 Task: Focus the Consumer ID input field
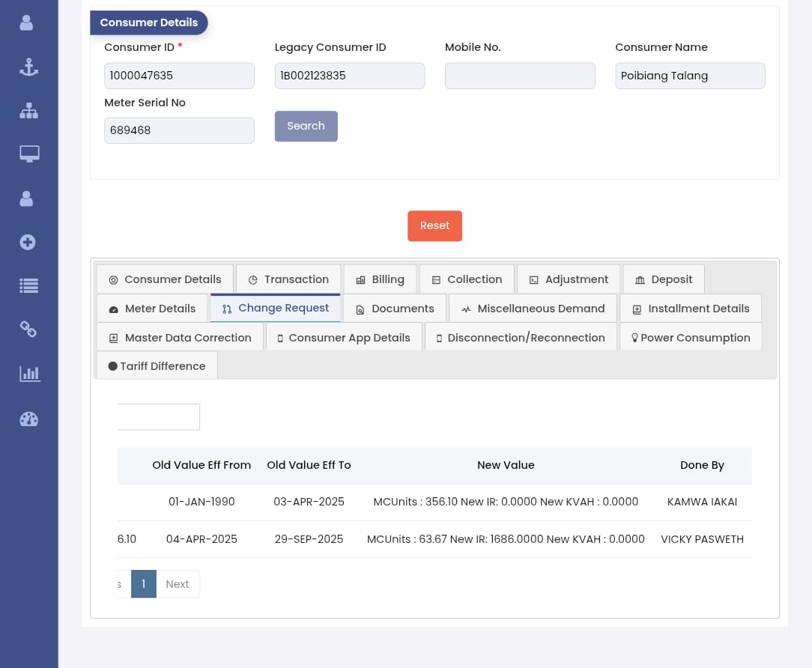point(179,76)
